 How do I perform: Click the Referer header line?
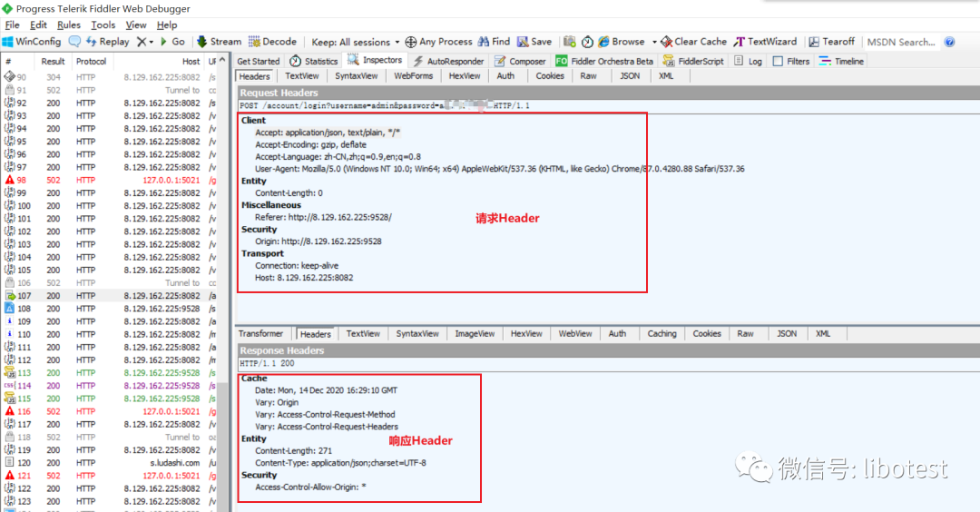323,218
